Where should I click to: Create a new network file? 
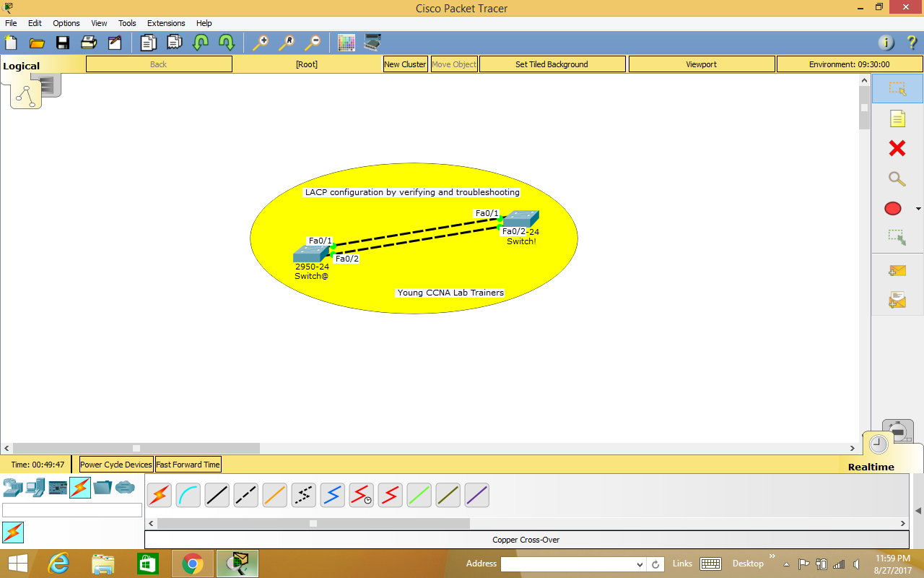[x=11, y=43]
